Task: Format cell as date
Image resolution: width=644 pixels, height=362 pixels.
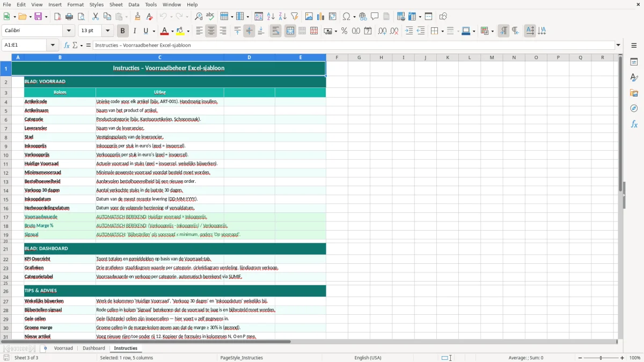Action: (x=368, y=31)
